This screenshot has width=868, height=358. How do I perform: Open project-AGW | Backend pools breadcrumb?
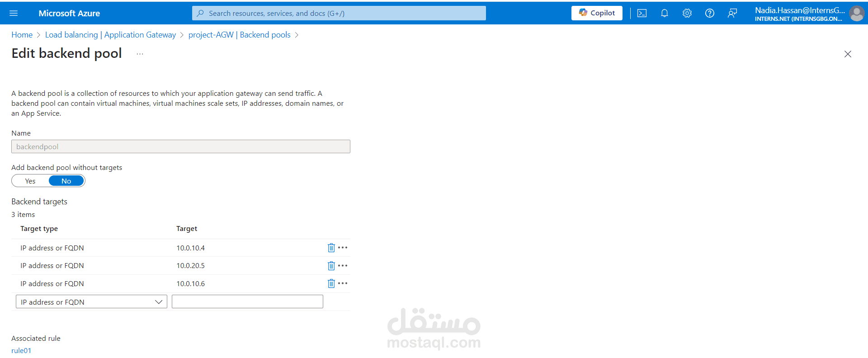[240, 35]
